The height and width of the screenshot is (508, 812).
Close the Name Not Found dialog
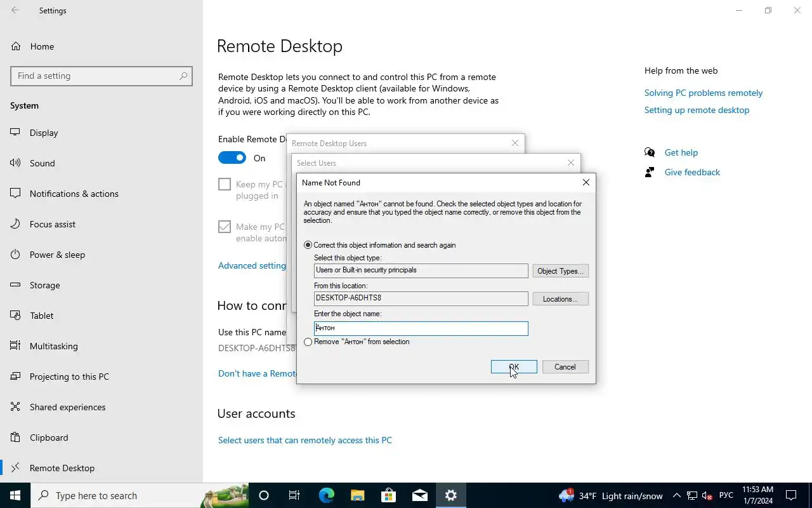[x=586, y=182]
